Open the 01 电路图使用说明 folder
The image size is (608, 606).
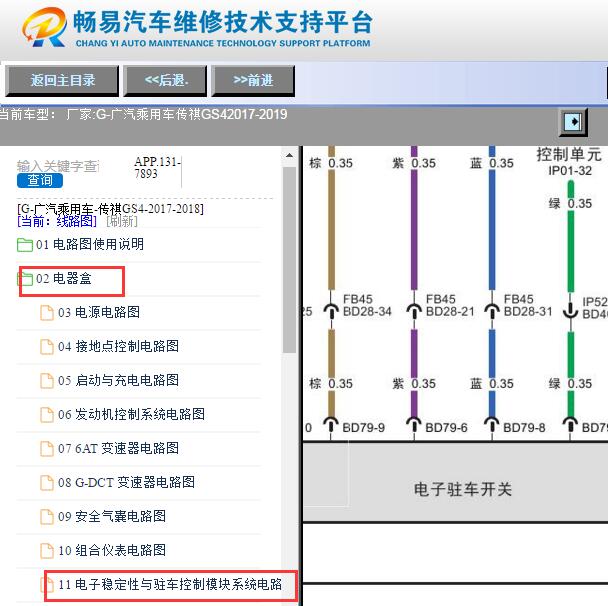tap(90, 244)
